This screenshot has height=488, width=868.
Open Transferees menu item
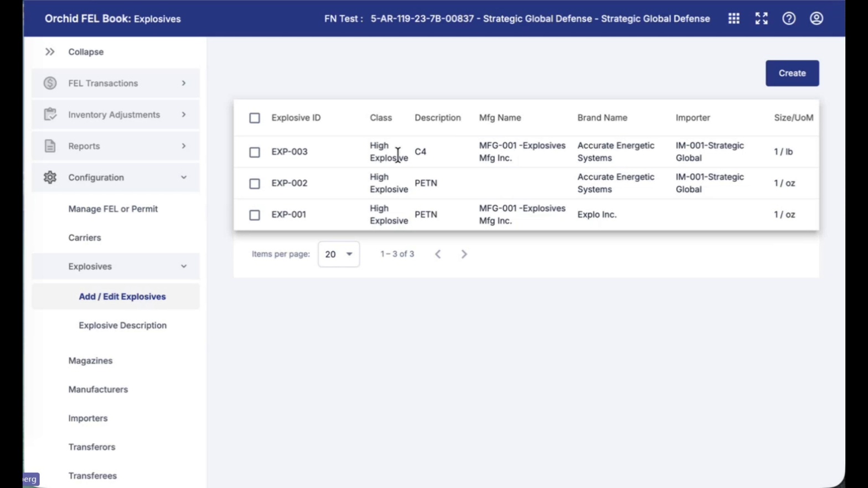click(x=92, y=476)
